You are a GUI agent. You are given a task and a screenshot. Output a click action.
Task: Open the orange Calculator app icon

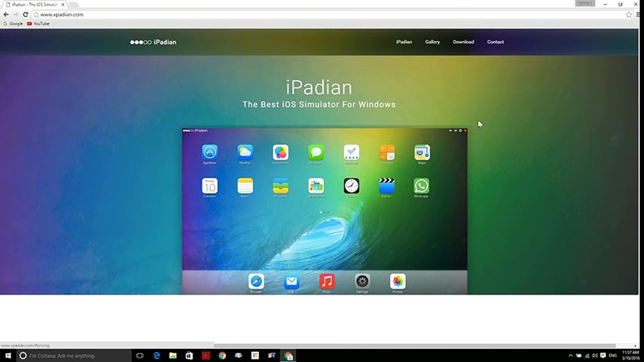click(x=387, y=152)
